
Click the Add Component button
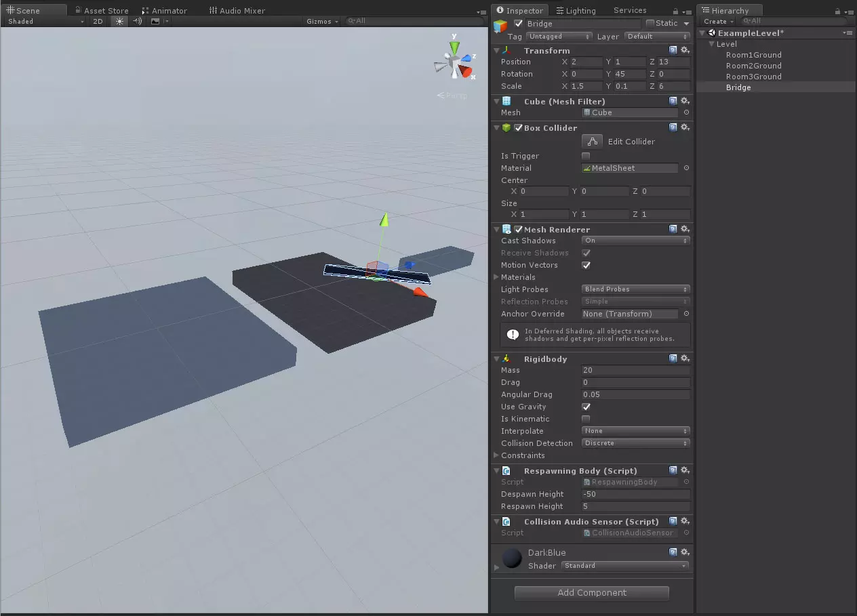pyautogui.click(x=591, y=593)
